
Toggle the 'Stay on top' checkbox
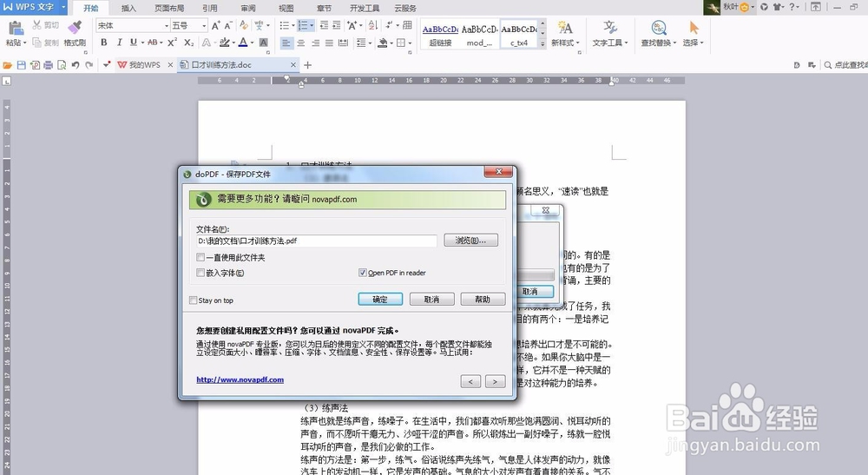[x=193, y=300]
